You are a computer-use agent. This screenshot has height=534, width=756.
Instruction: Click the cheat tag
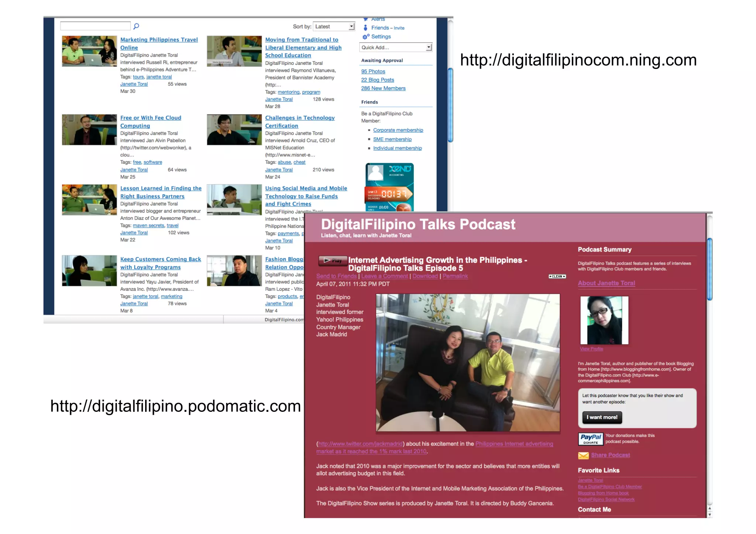tap(299, 162)
